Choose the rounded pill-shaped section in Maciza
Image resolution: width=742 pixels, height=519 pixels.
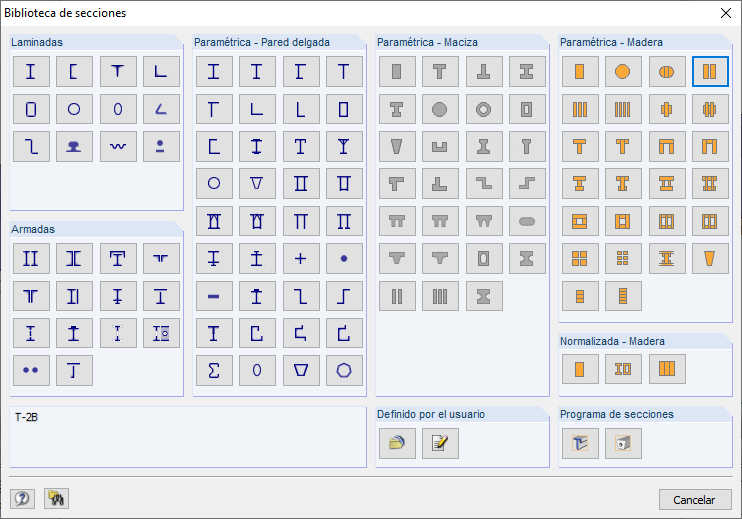[527, 221]
